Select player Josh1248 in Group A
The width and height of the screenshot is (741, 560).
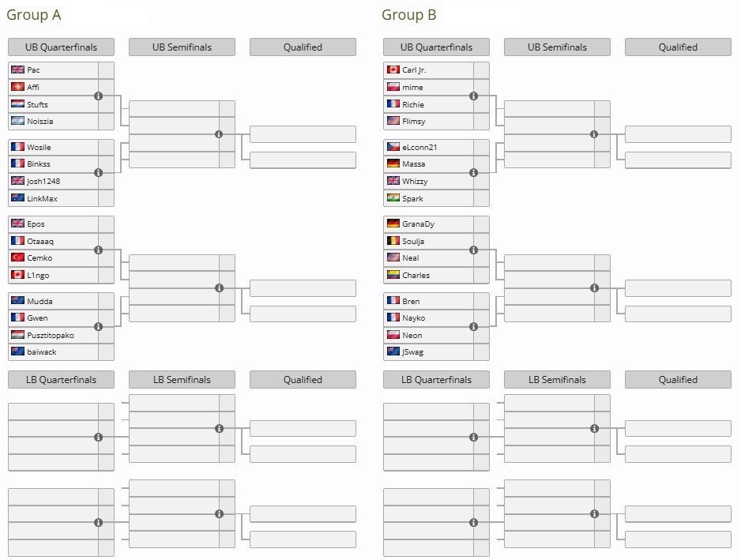pyautogui.click(x=43, y=181)
